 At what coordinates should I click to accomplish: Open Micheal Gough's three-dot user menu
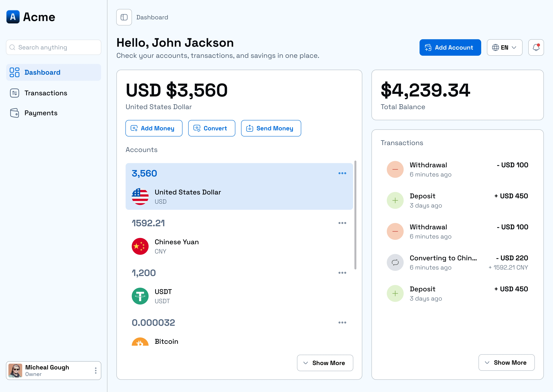[96, 371]
